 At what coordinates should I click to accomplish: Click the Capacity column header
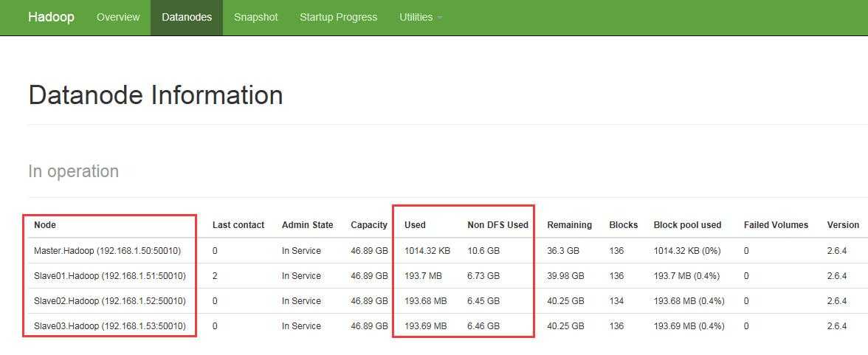pyautogui.click(x=369, y=225)
